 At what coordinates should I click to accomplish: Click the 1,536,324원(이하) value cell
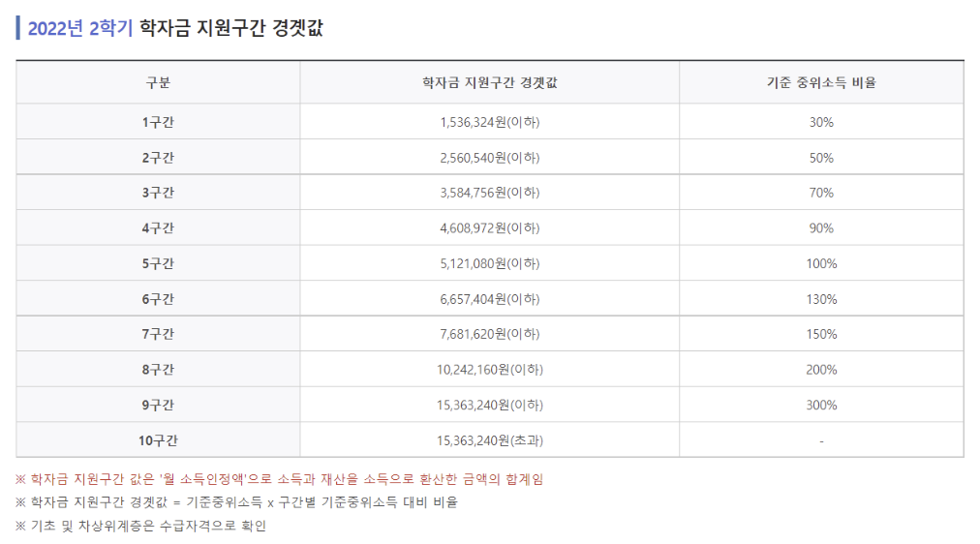[489, 122]
